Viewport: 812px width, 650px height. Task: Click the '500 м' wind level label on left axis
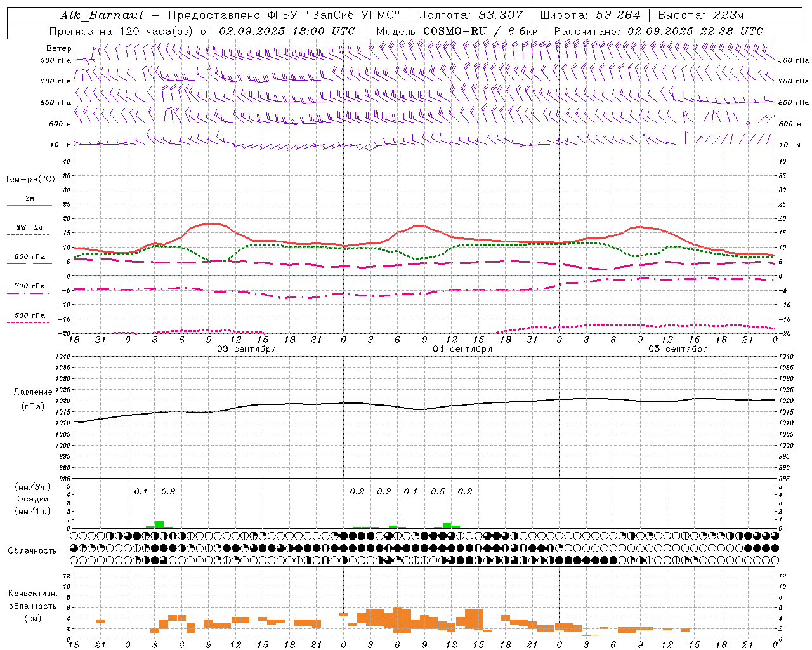pos(60,124)
